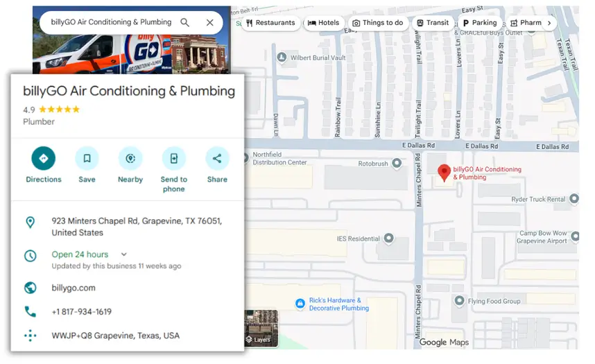The image size is (595, 364).
Task: Click the 4.9 star rating
Action: point(51,110)
